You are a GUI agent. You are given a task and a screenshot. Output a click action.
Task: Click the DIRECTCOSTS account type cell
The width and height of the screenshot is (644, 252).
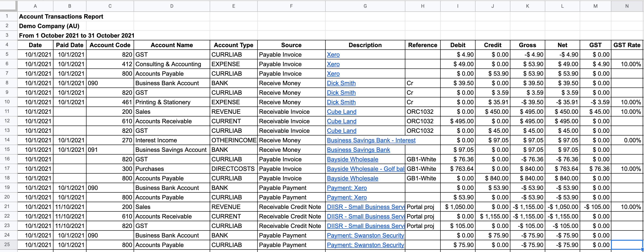pyautogui.click(x=233, y=169)
